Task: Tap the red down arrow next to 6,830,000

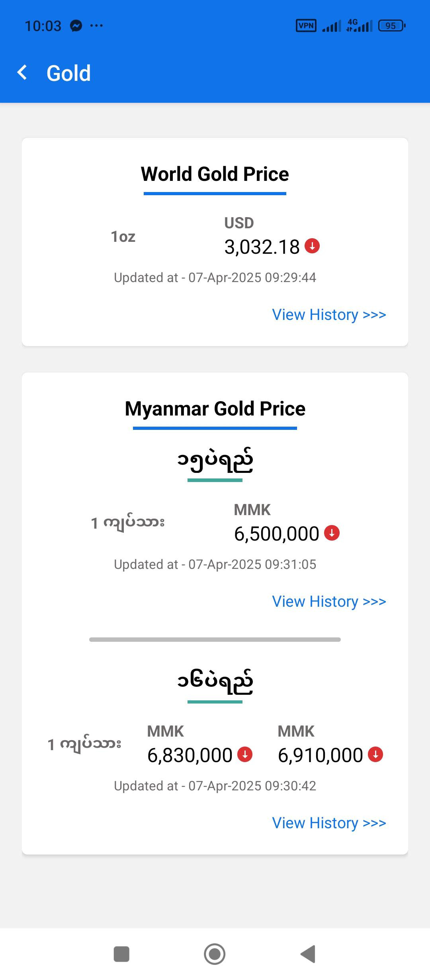Action: pyautogui.click(x=245, y=754)
